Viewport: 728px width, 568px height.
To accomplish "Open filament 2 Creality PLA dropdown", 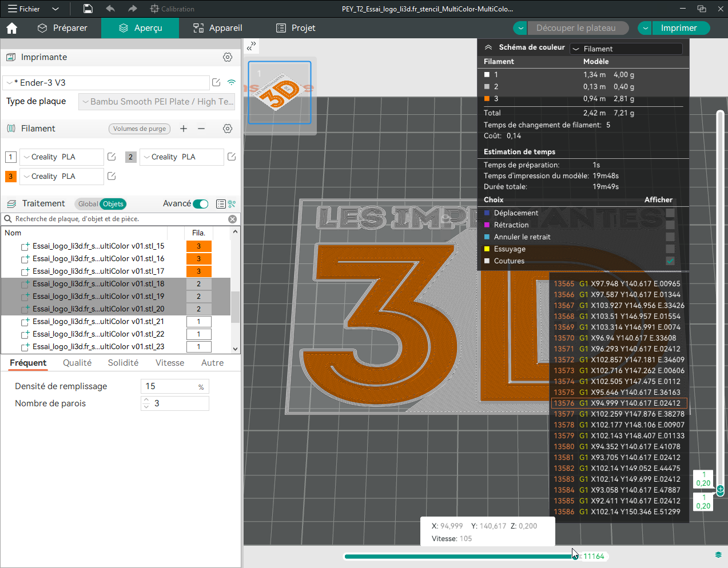I will pyautogui.click(x=182, y=157).
